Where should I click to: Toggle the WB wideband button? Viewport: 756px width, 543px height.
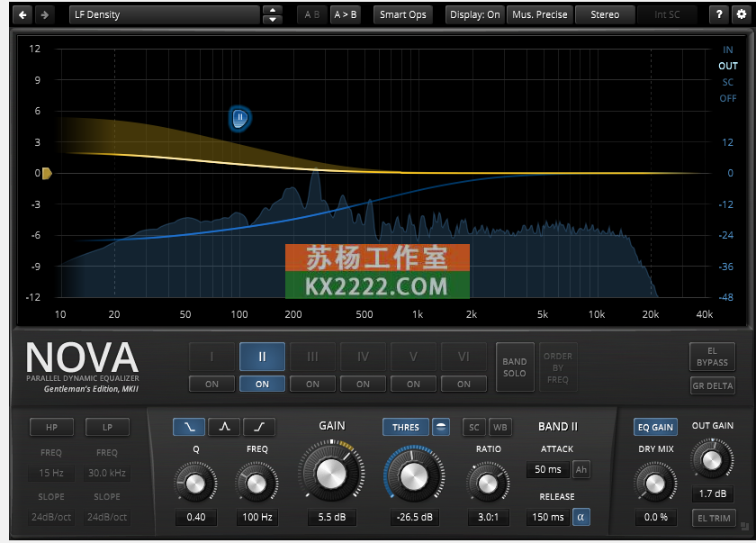[500, 427]
